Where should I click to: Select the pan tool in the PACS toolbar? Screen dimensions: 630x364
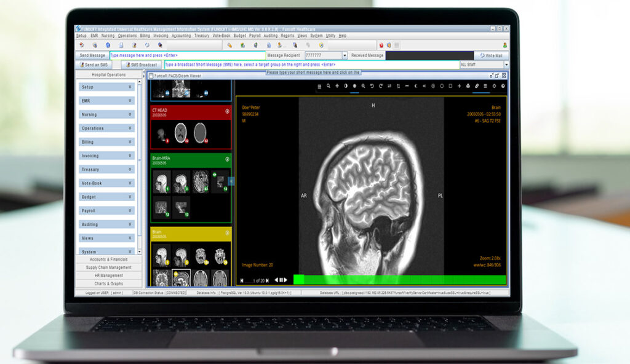point(337,86)
